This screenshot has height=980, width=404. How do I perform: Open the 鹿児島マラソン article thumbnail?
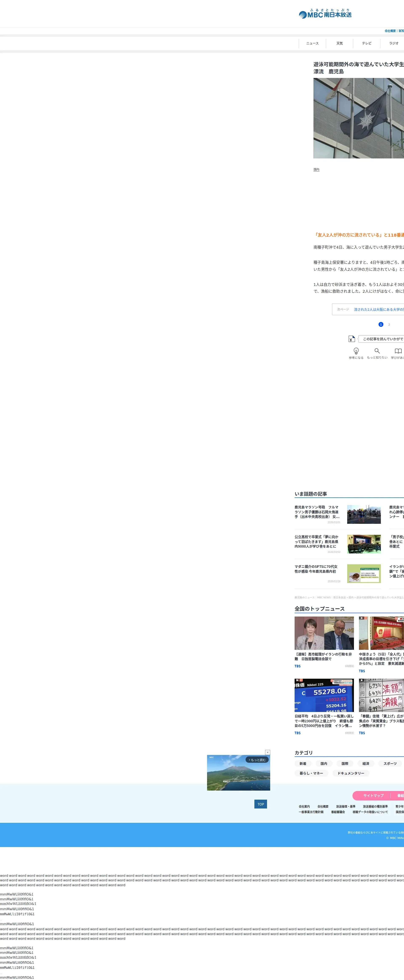[364, 514]
